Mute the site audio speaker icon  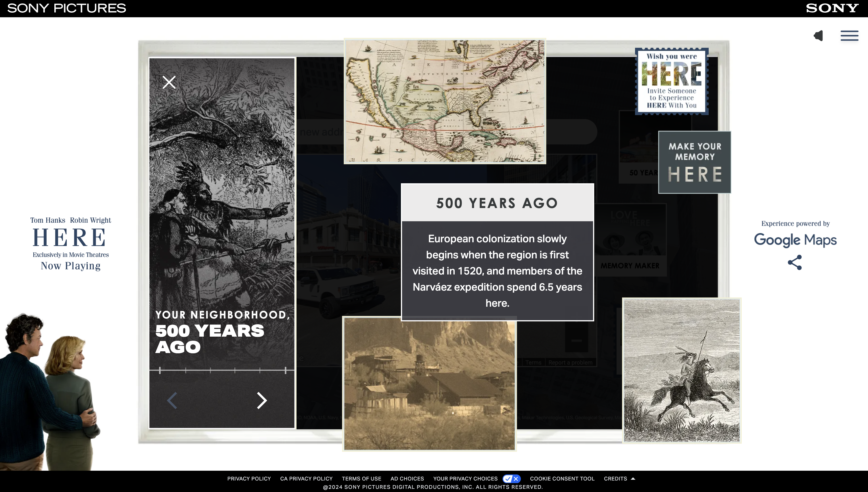[818, 35]
